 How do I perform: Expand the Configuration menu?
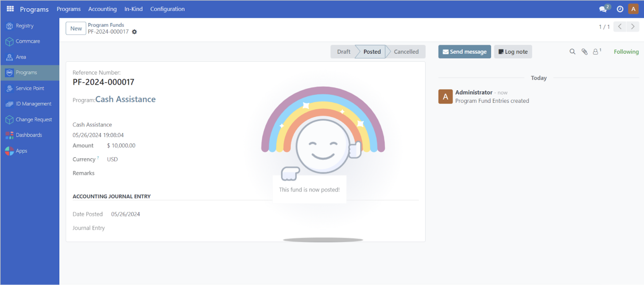[167, 9]
